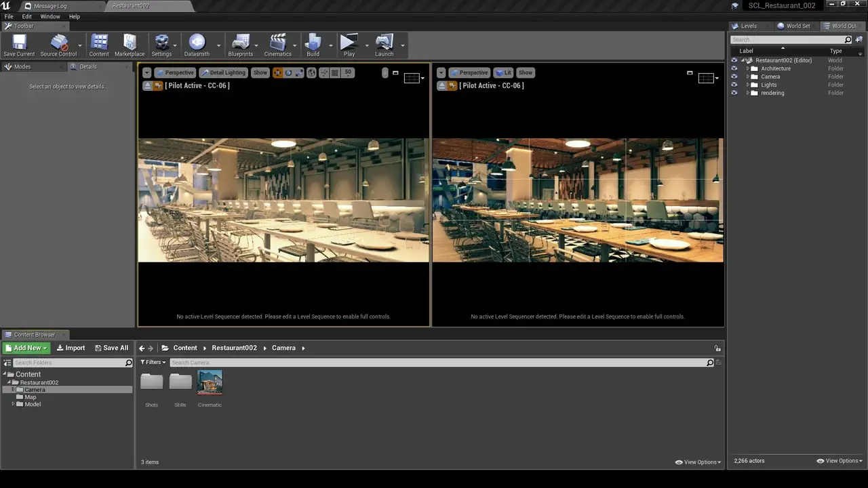Viewport: 868px width, 488px height.
Task: Click Save All in Content Browser
Action: click(x=111, y=348)
